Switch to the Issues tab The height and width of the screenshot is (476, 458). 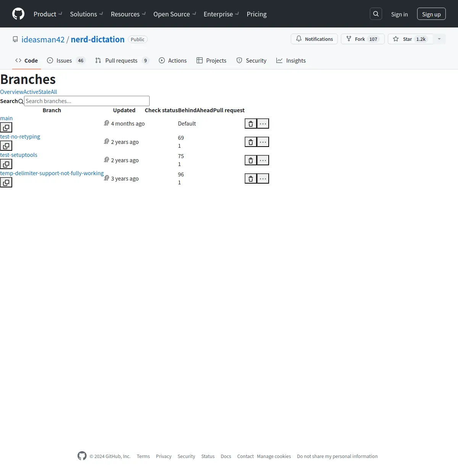[x=66, y=60]
